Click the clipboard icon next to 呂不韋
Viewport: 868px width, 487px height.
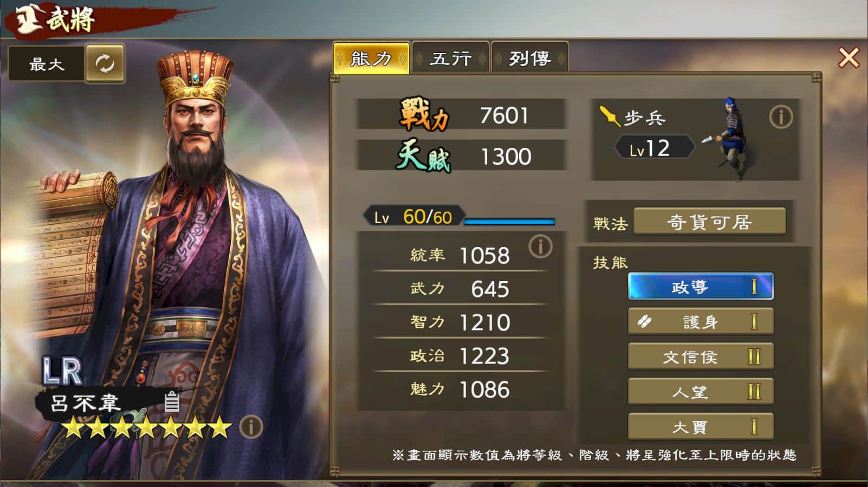tap(172, 401)
